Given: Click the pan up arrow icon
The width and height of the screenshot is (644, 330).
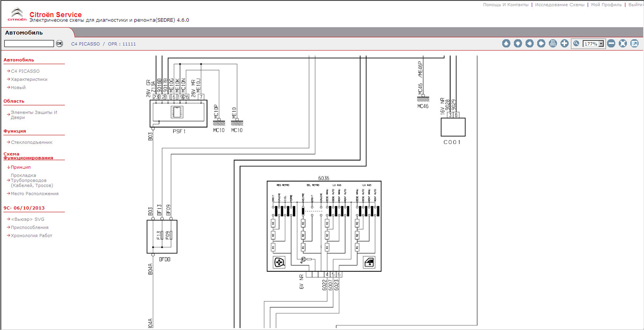Looking at the screenshot, I should pos(506,44).
